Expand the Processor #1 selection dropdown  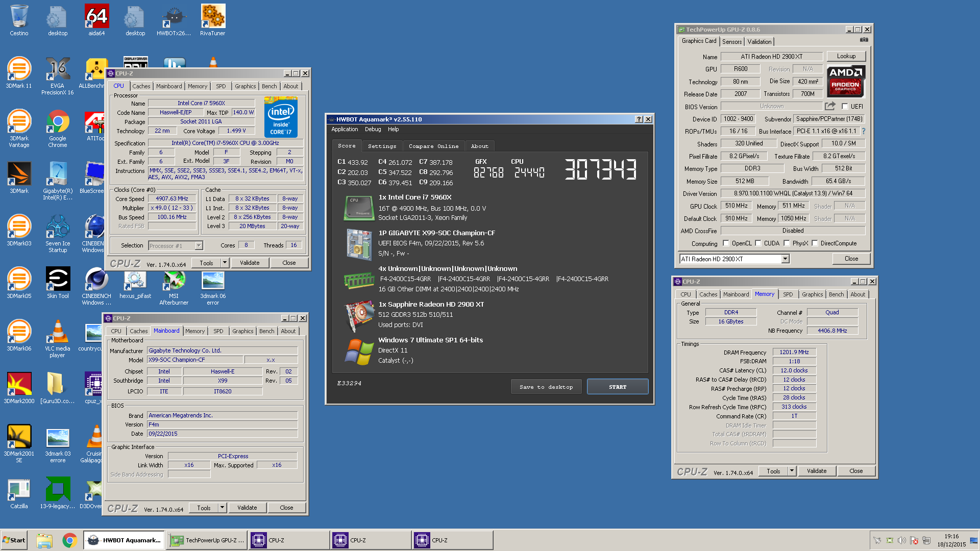(x=199, y=246)
